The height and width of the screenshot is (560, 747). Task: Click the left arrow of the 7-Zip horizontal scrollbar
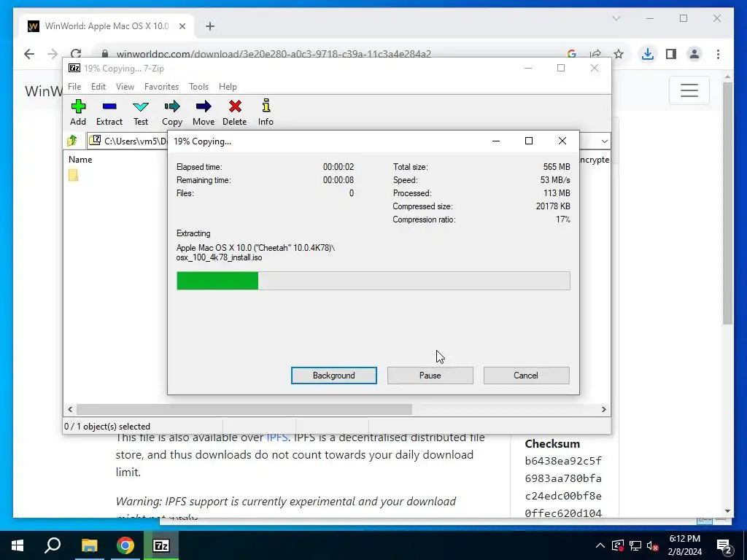pyautogui.click(x=71, y=409)
